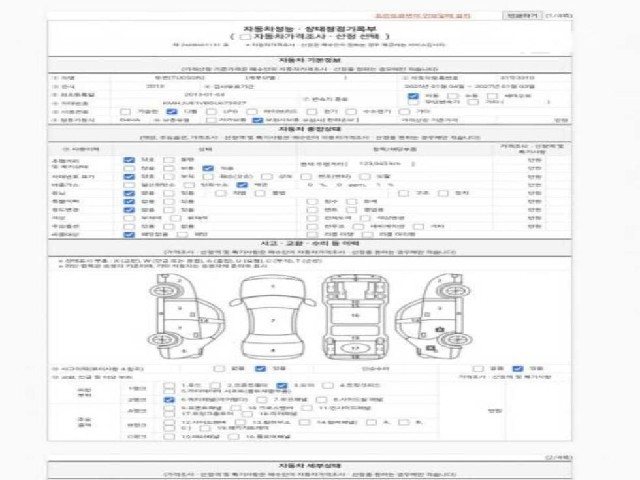Image resolution: width=640 pixels, height=480 pixels.
Task: Check 도말 in the 차대번호 표기 row
Action: tap(365, 177)
